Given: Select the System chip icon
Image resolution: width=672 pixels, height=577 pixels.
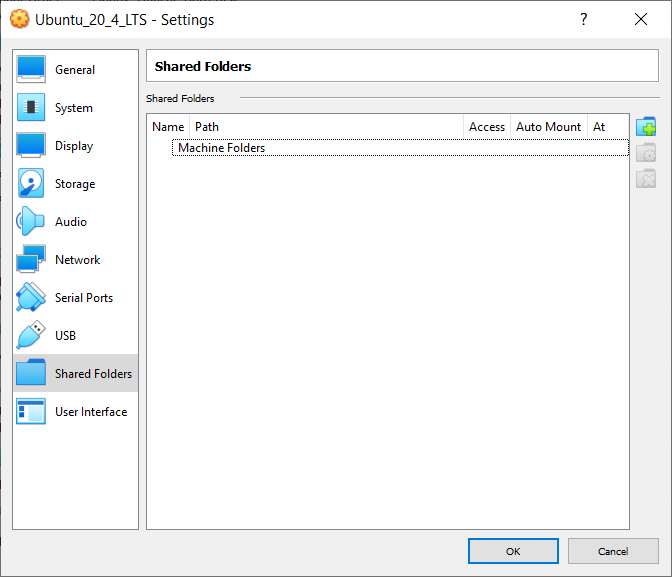Looking at the screenshot, I should click(x=31, y=107).
